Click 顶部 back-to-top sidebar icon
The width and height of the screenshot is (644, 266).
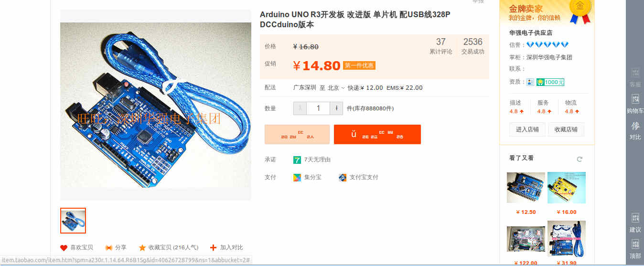point(635,249)
